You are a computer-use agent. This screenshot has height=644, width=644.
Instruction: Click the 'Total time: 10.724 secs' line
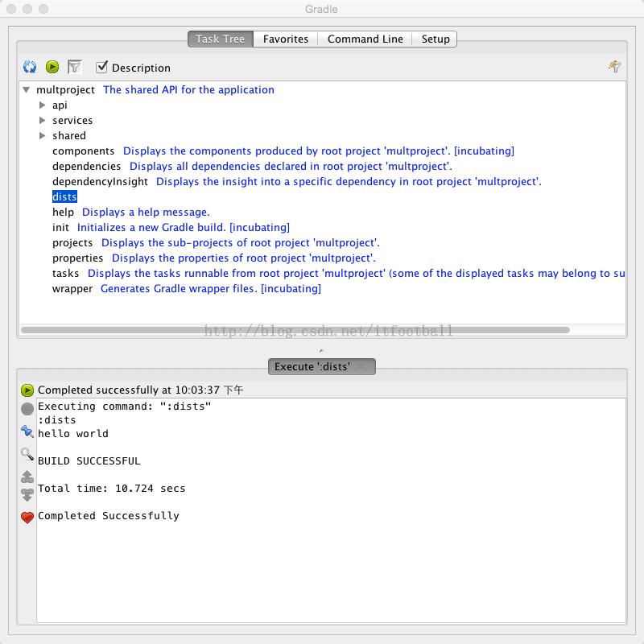point(111,489)
